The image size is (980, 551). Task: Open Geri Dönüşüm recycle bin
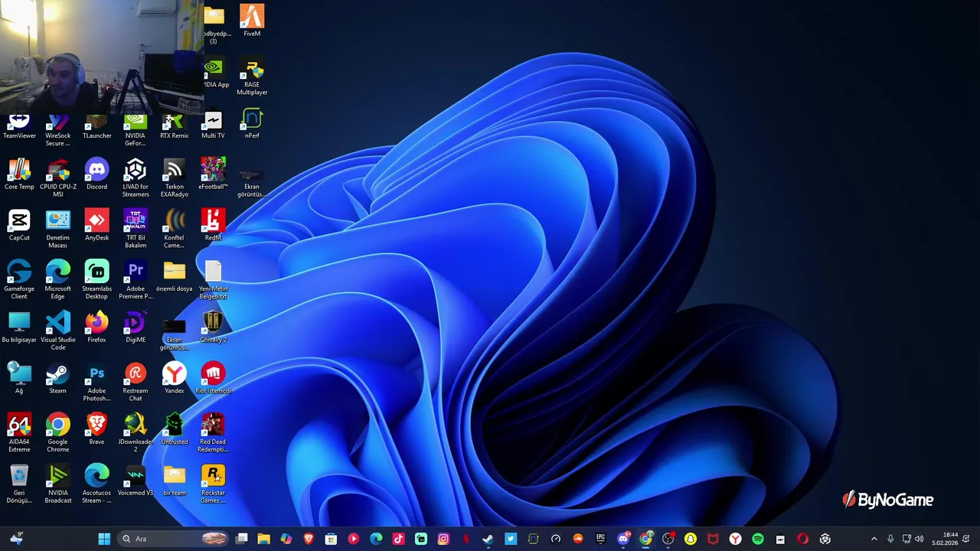(19, 484)
